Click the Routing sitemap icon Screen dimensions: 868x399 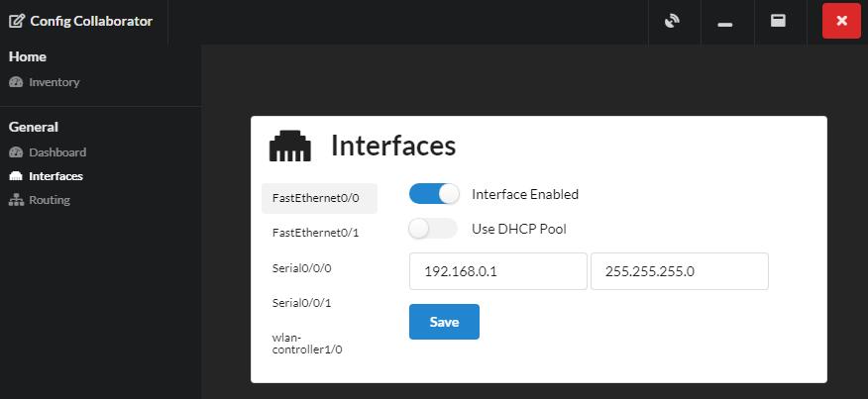pos(16,200)
